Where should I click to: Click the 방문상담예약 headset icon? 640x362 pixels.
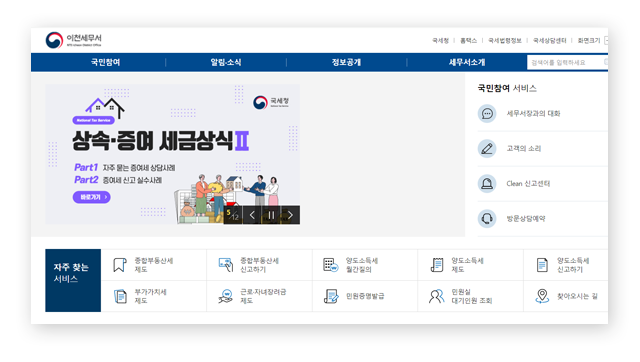click(487, 219)
